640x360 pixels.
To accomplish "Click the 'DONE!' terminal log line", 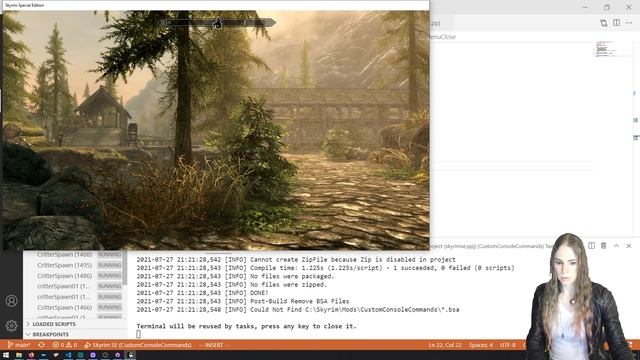I will 202,293.
